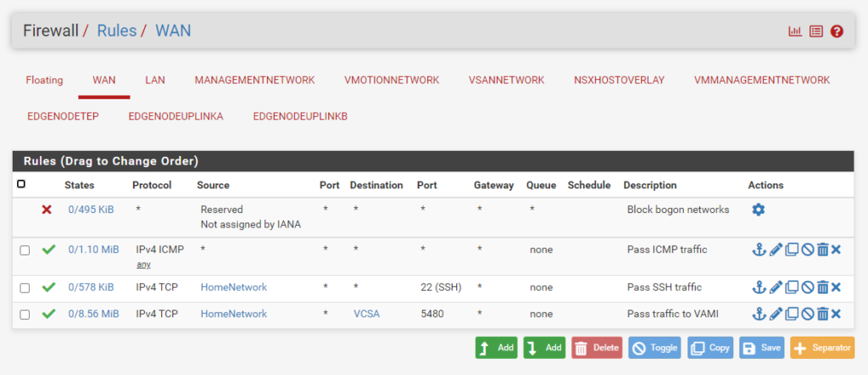Open related status graph icon
868x375 pixels.
(x=795, y=31)
